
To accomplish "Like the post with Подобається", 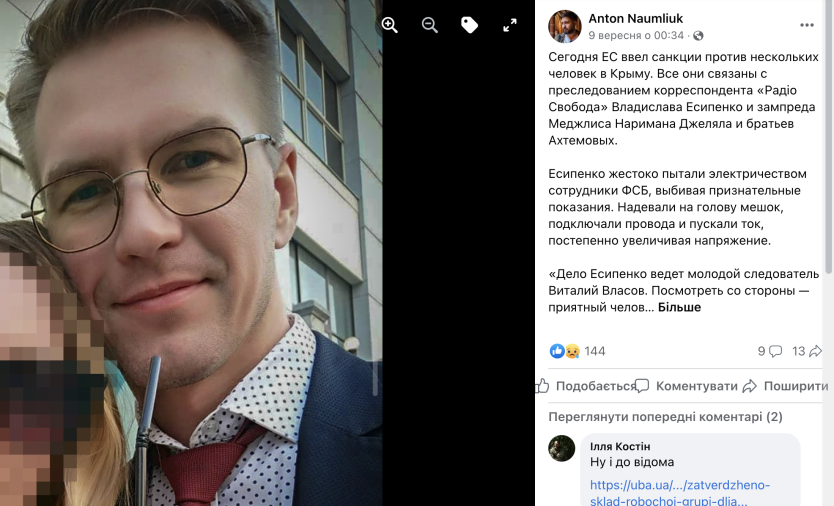I will tap(586, 386).
